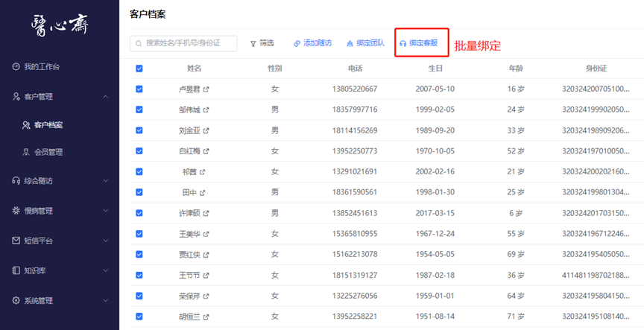Open external link icon beside 邹伟城

(206, 110)
